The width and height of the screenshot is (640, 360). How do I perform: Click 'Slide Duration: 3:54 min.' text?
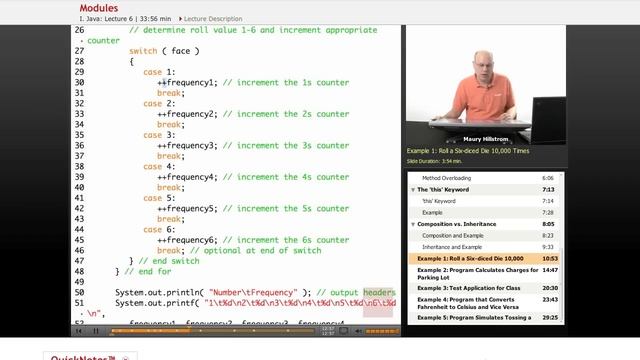click(434, 161)
